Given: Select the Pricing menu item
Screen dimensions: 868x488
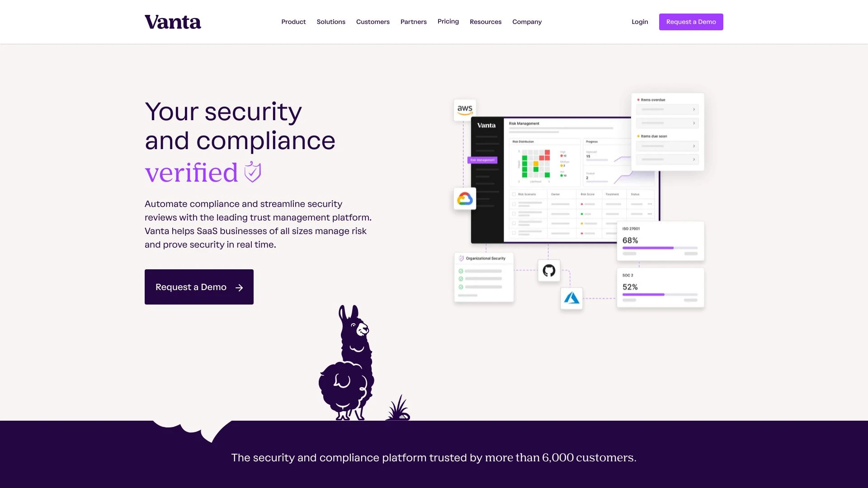Looking at the screenshot, I should (x=448, y=21).
